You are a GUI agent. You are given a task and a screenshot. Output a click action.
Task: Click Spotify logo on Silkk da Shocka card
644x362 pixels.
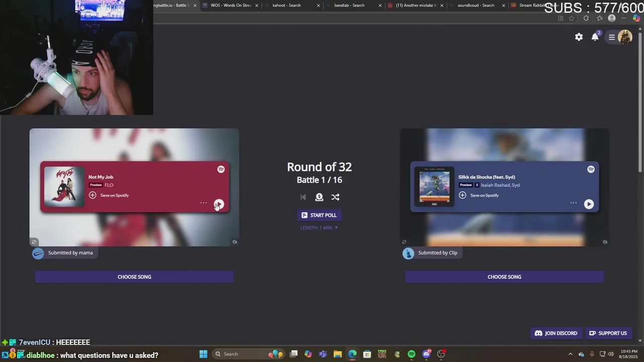(591, 169)
